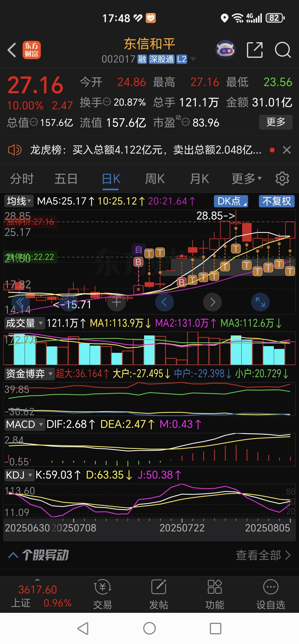Tap the info icon beside 换手
299x644 pixels.
107,102
